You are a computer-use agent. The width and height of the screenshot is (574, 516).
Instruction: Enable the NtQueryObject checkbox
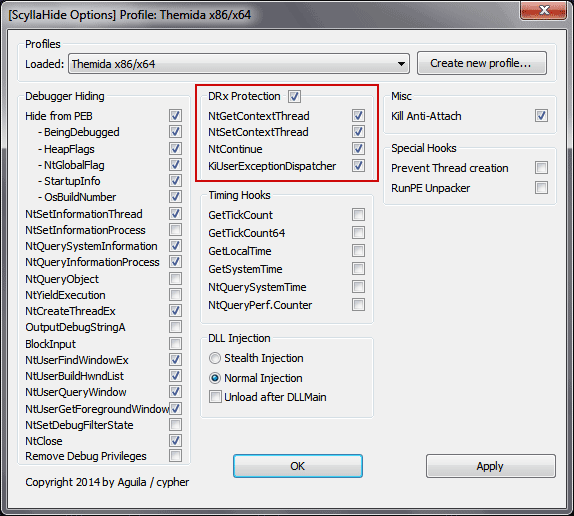[175, 279]
